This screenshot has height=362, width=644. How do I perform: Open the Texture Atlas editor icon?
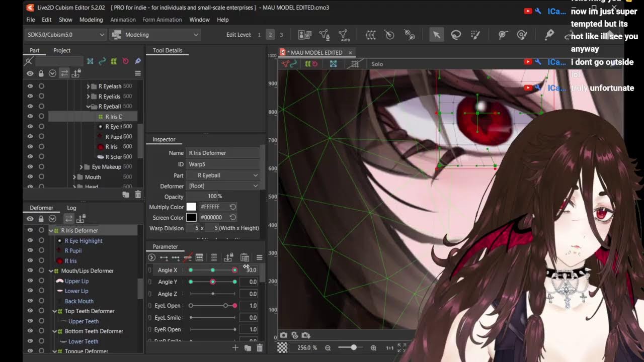tap(305, 35)
